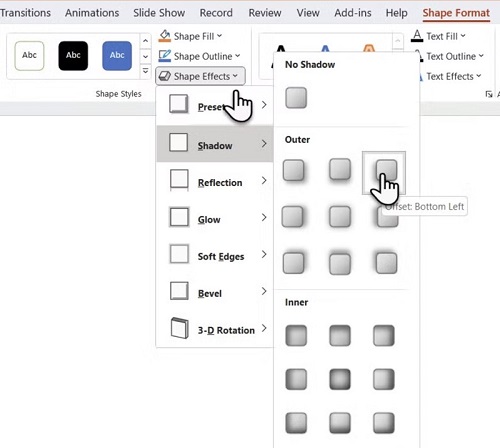
Task: Apply outer shadow Offset: Center
Action: point(340,217)
